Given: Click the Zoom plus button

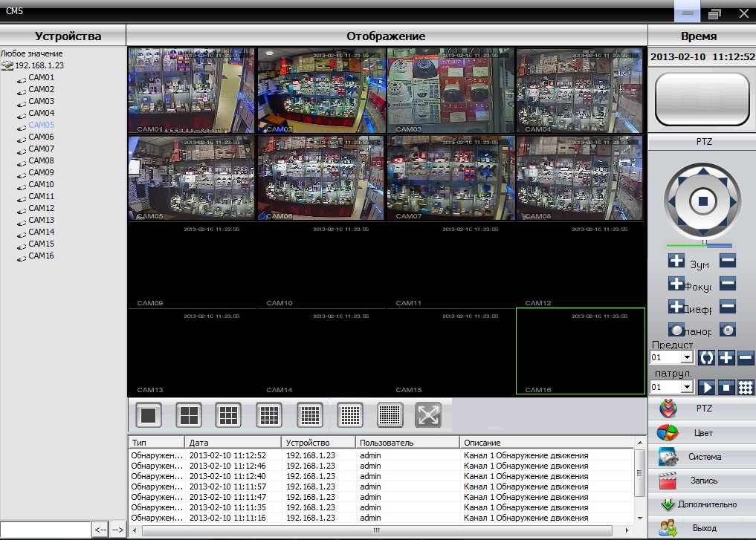Looking at the screenshot, I should (676, 261).
